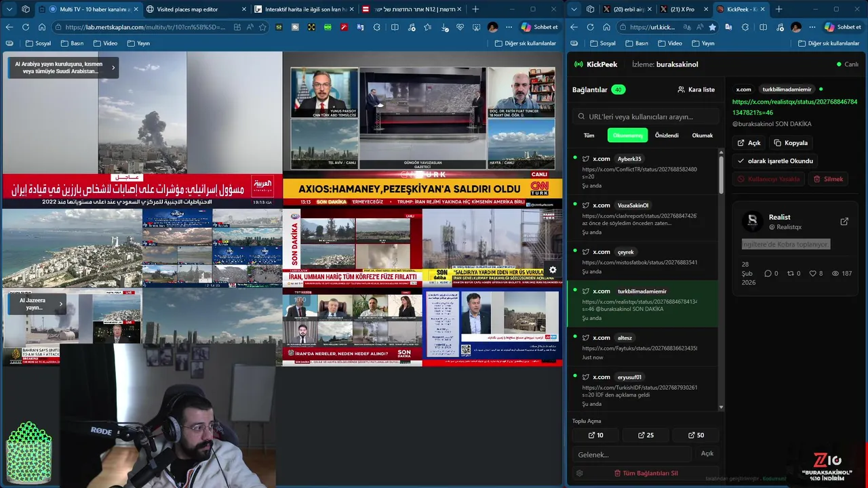Open Basın bookmarks folder in left window
The height and width of the screenshot is (488, 868).
click(72, 43)
